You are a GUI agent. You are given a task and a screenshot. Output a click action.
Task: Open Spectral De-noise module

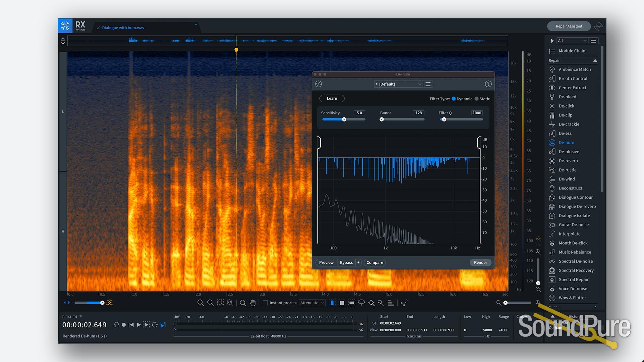(575, 261)
